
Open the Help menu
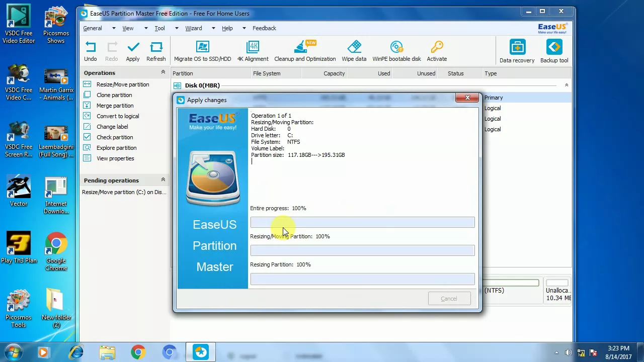[x=227, y=28]
